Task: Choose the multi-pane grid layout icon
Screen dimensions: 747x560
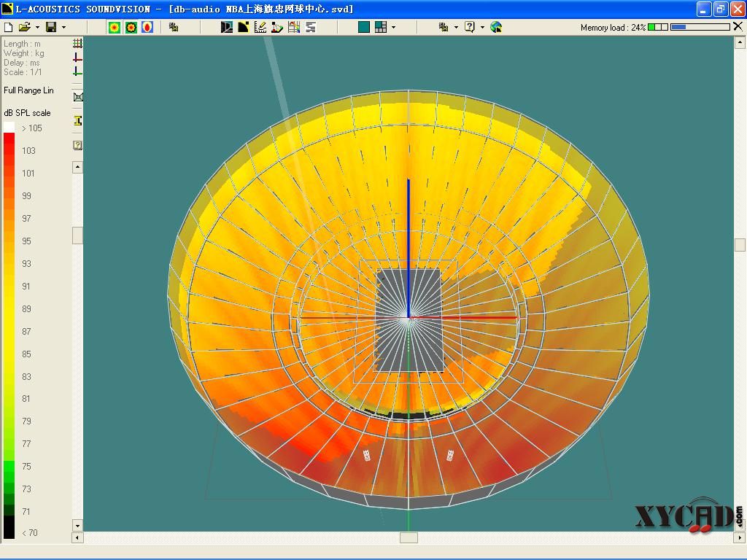Action: click(x=381, y=27)
